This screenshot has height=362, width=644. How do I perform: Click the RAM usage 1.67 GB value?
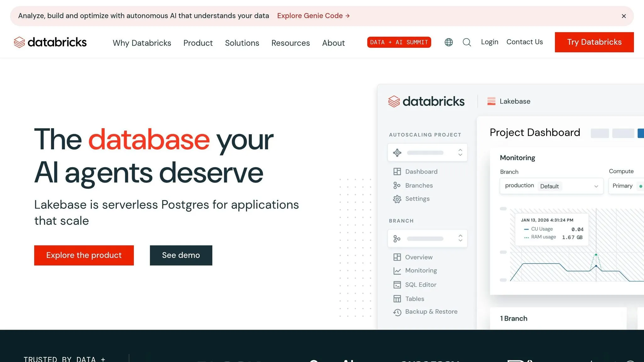click(x=572, y=237)
